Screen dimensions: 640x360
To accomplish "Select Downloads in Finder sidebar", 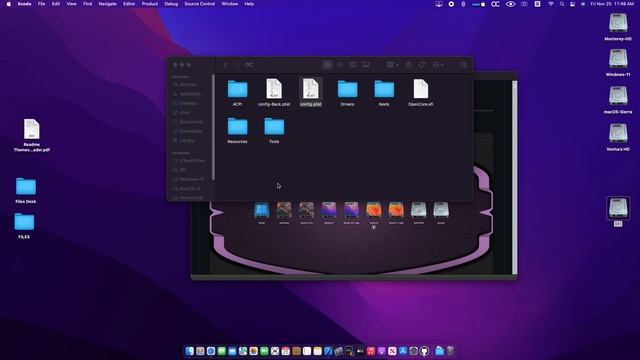I will [x=189, y=131].
